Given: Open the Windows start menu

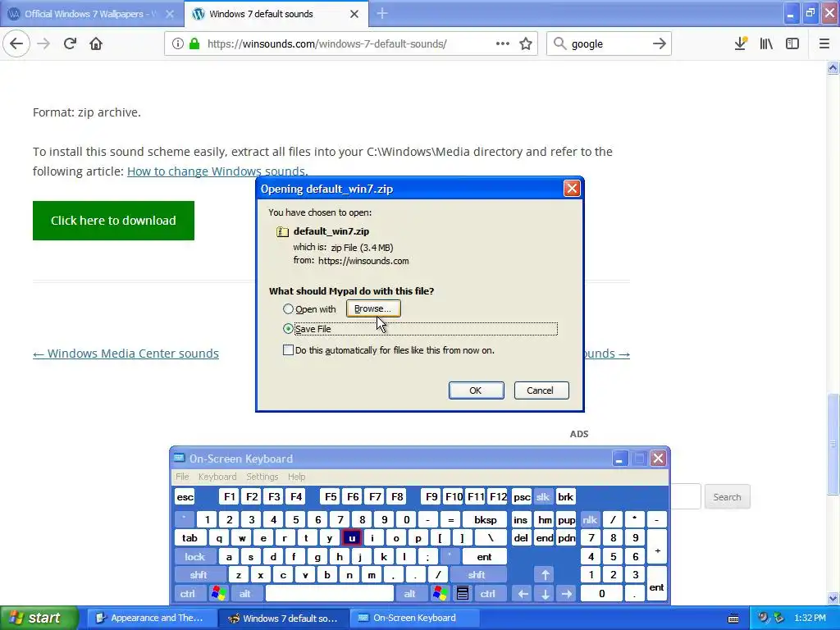Looking at the screenshot, I should (39, 618).
